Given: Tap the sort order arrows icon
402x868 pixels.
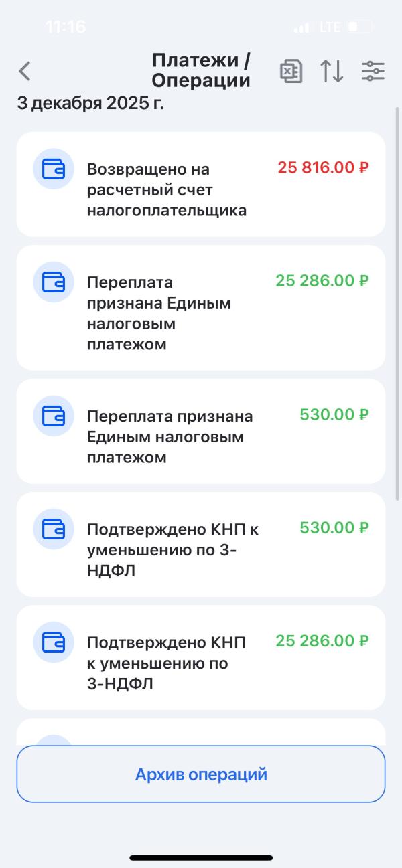Looking at the screenshot, I should tap(332, 71).
